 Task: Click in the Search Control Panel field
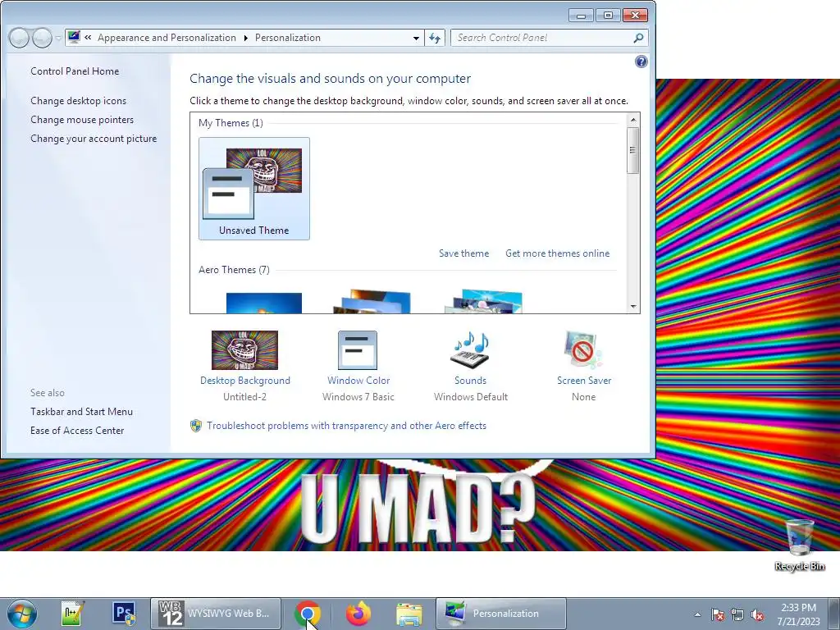click(x=541, y=38)
